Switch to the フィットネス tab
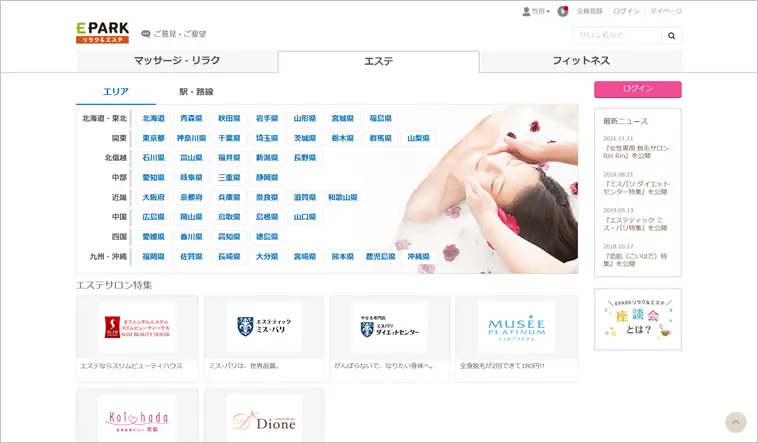 [x=581, y=61]
